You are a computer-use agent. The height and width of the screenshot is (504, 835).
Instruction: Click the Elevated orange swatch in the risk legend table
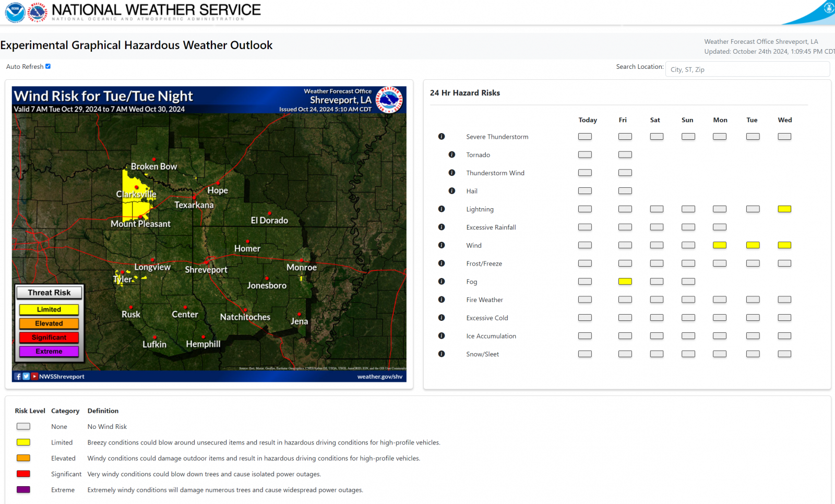23,458
